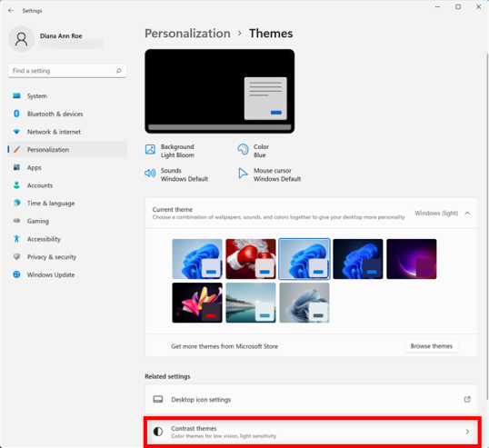The width and height of the screenshot is (489, 448).
Task: Select the lake landscape theme thumbnail
Action: point(251,303)
